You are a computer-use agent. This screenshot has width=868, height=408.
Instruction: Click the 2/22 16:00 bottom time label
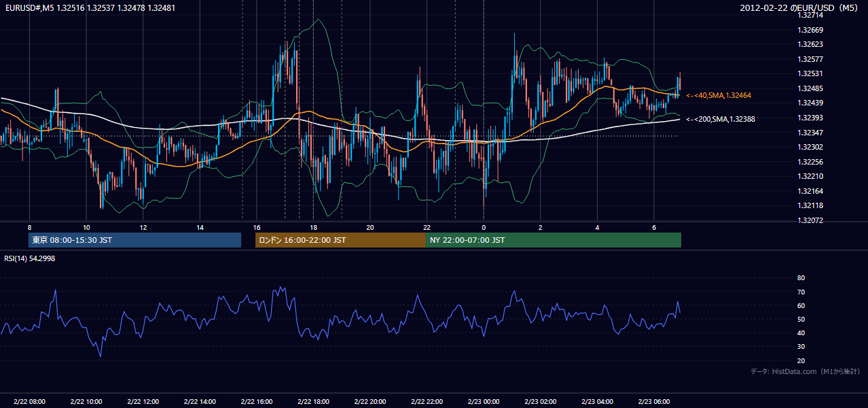pos(256,401)
